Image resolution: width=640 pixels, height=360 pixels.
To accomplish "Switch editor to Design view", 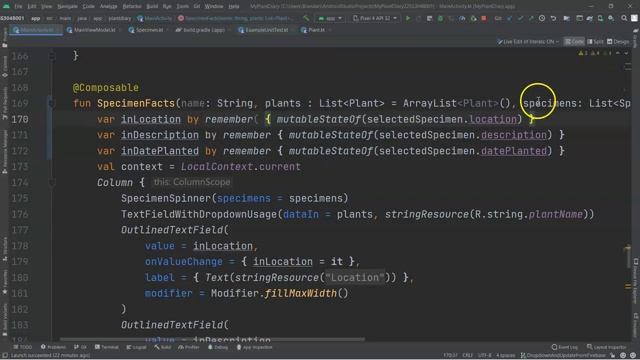I will tap(618, 42).
